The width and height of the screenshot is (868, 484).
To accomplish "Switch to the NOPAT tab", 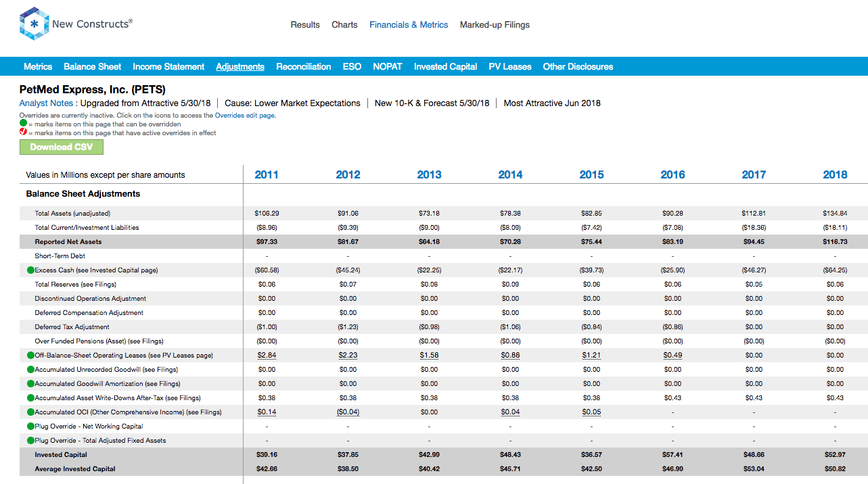I will pos(388,66).
